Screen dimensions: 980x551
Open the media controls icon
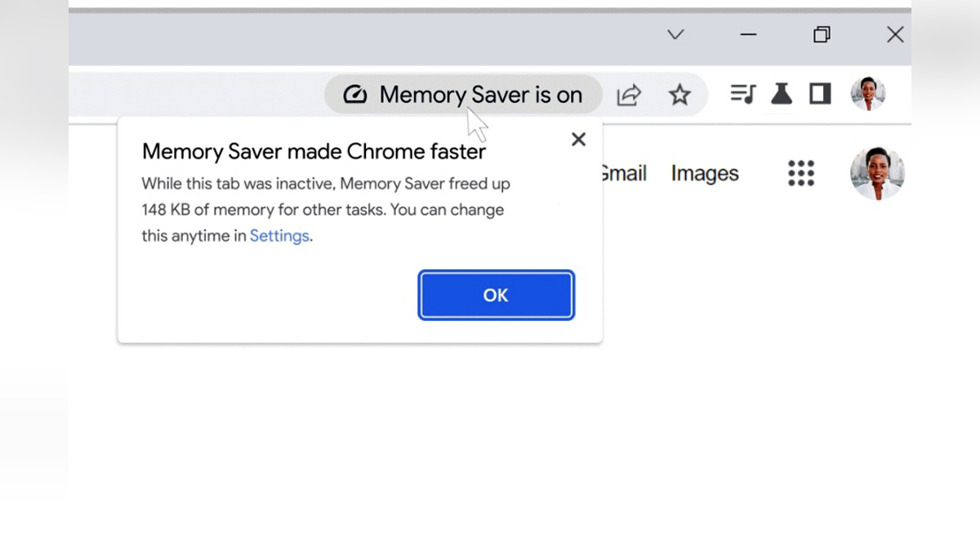(742, 94)
